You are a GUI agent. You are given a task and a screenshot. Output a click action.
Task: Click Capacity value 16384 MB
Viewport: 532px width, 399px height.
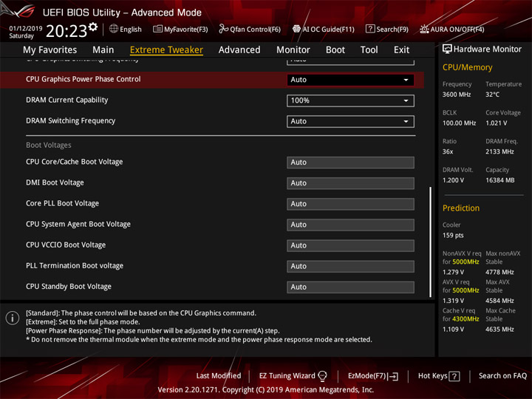(499, 180)
